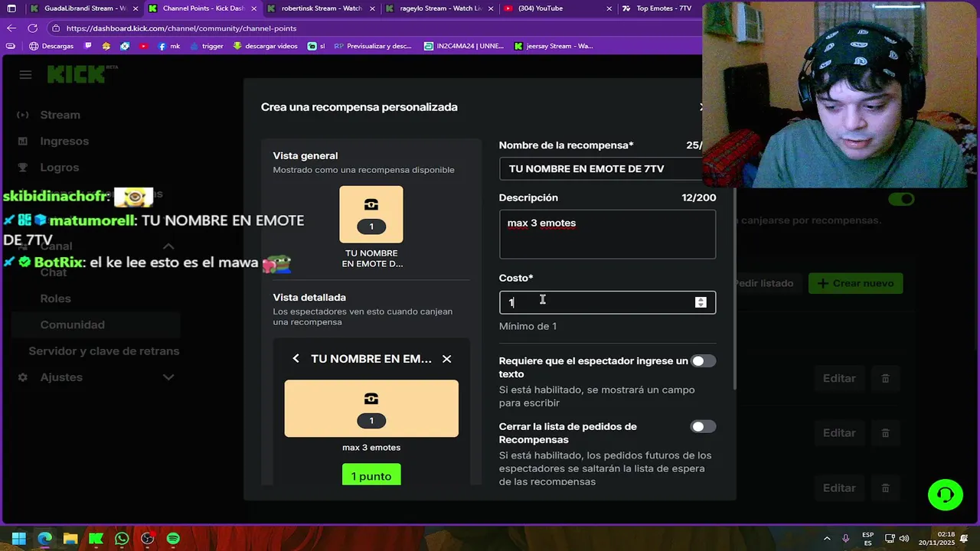Viewport: 980px width, 551px height.
Task: Open the Kick hamburger menu
Action: tap(25, 74)
